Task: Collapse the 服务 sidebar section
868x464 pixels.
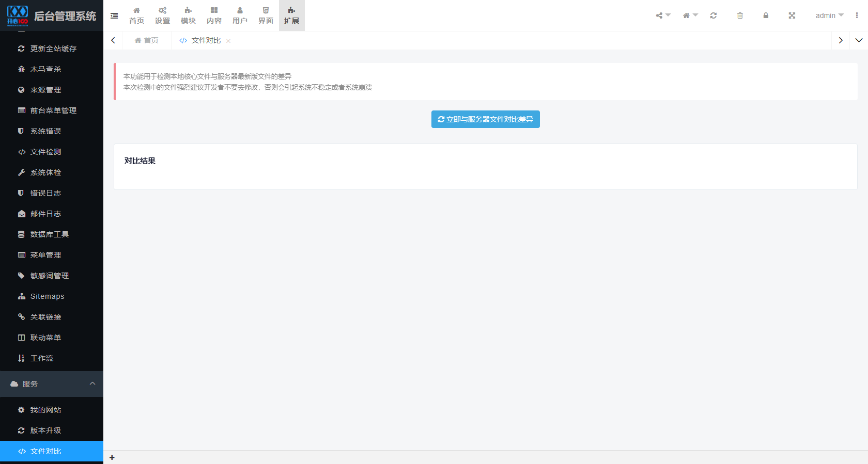Action: pos(52,384)
